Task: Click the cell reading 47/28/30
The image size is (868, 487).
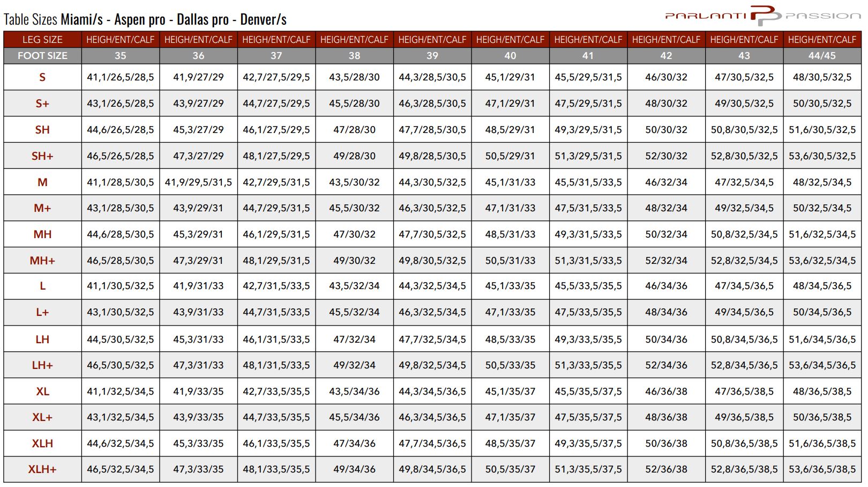Action: coord(354,130)
